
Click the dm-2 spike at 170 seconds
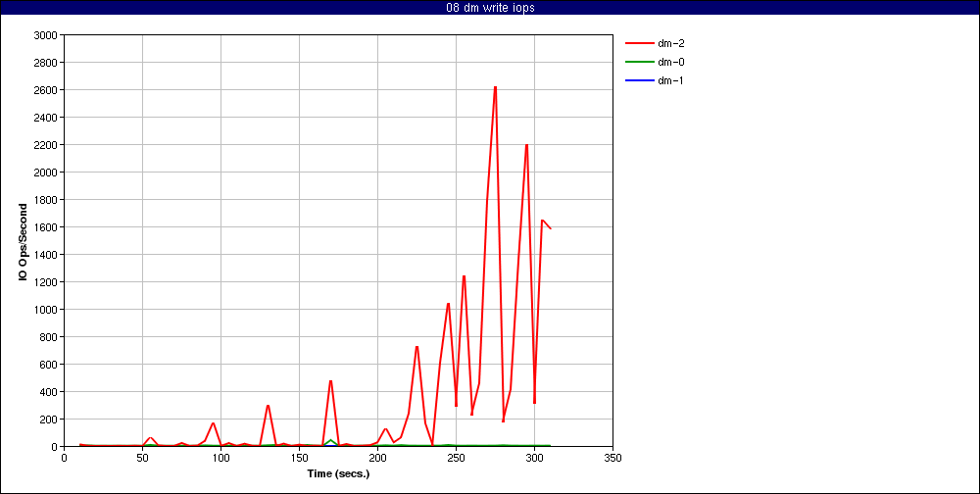click(330, 381)
